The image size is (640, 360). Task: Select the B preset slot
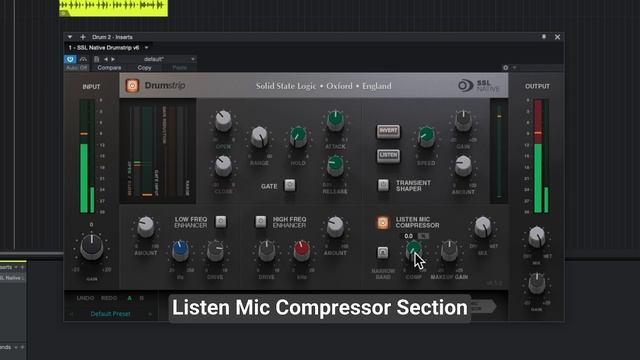pos(142,298)
